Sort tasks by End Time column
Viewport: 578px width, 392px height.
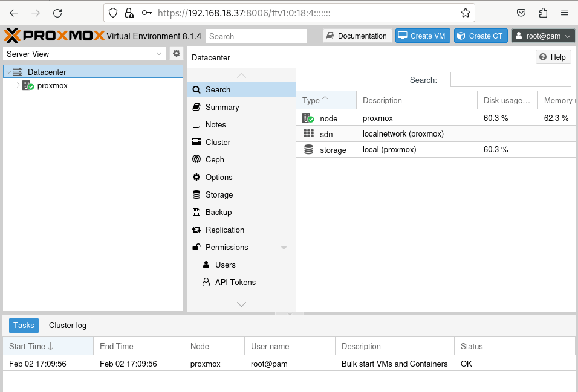pyautogui.click(x=138, y=346)
